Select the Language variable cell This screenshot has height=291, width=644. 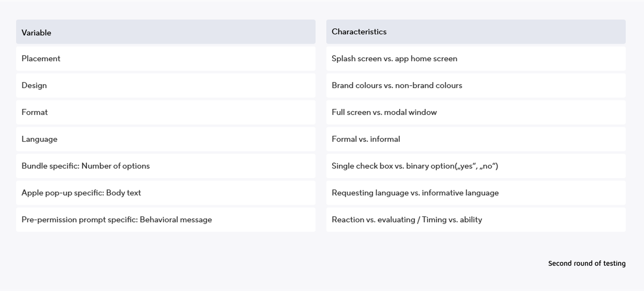[166, 139]
